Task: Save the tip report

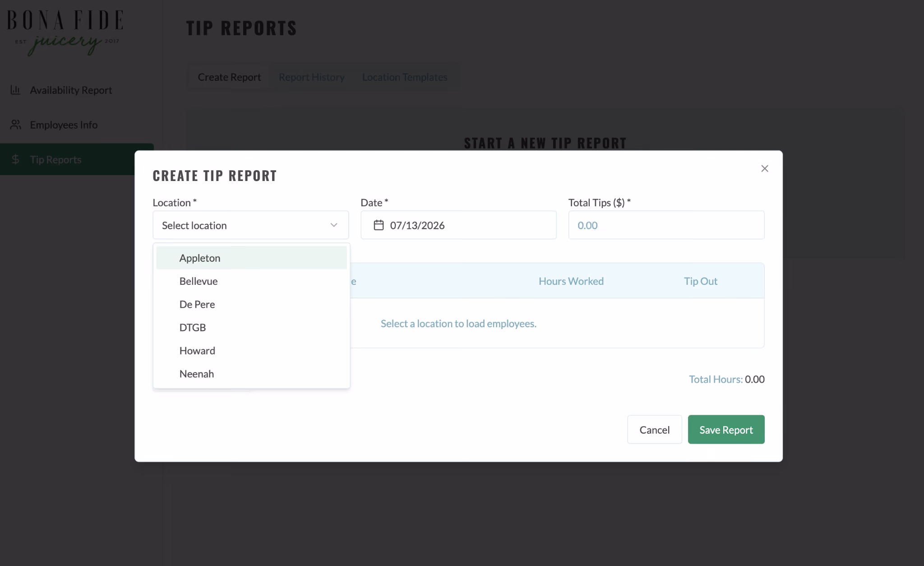Action: click(726, 429)
